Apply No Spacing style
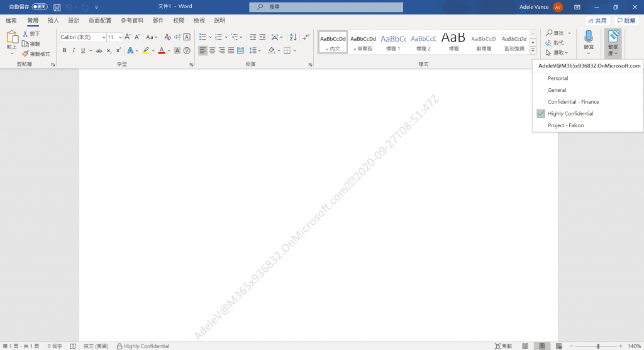This screenshot has height=350, width=644. point(363,42)
